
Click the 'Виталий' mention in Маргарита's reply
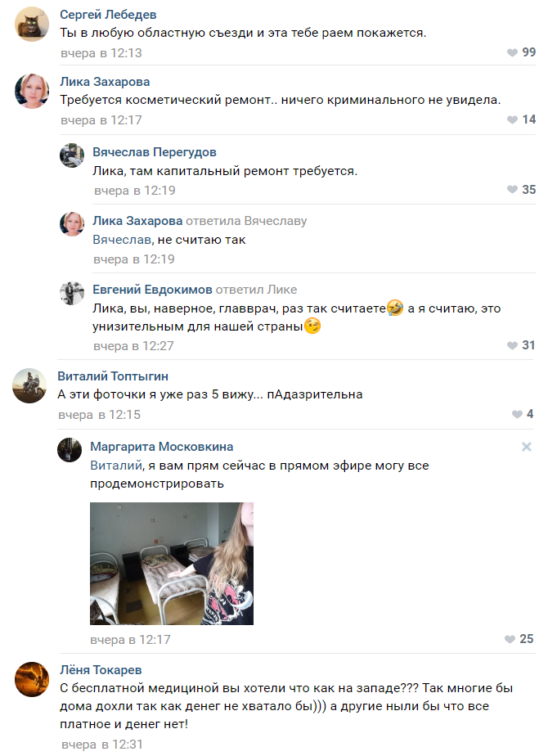116,466
